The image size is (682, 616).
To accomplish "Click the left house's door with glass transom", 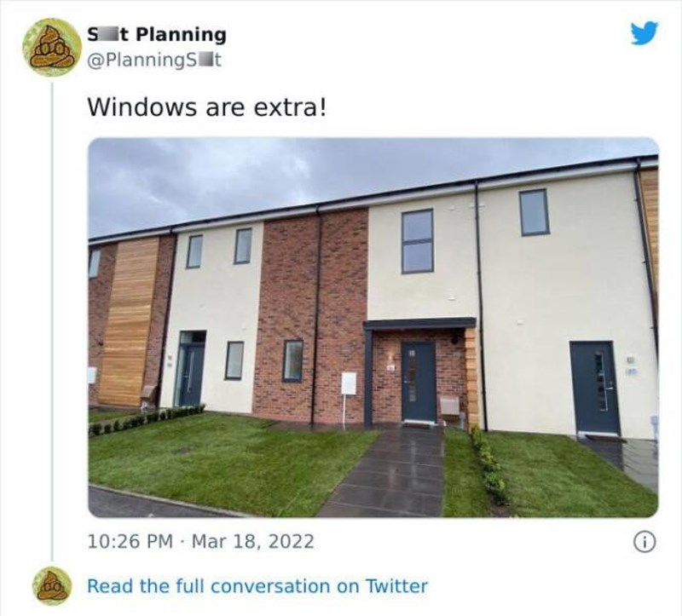I will pyautogui.click(x=191, y=368).
